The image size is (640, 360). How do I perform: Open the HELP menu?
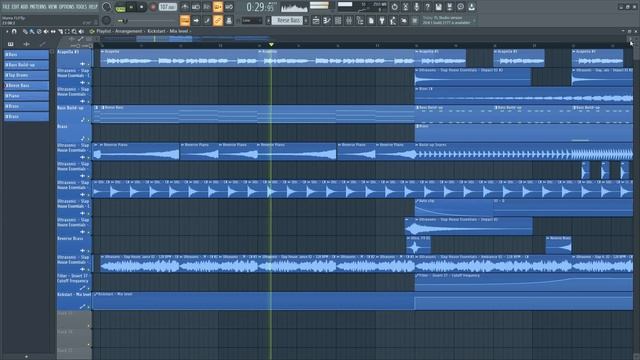click(x=93, y=7)
